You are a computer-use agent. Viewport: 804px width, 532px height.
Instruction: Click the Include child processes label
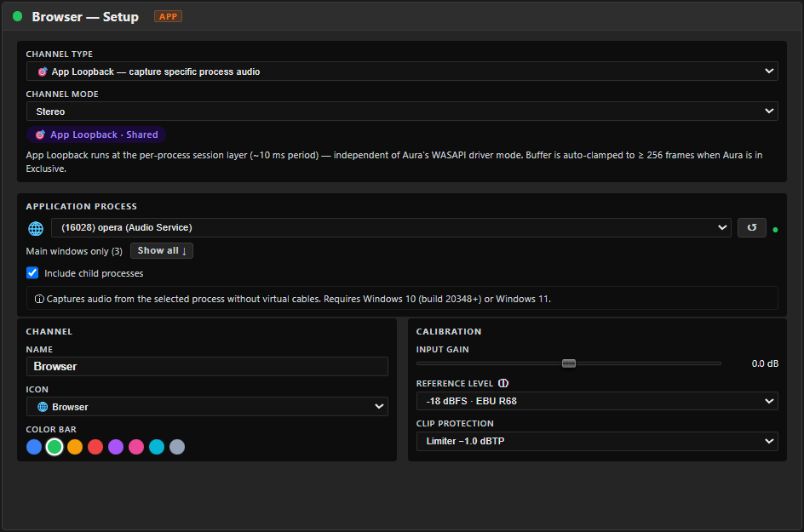(94, 273)
